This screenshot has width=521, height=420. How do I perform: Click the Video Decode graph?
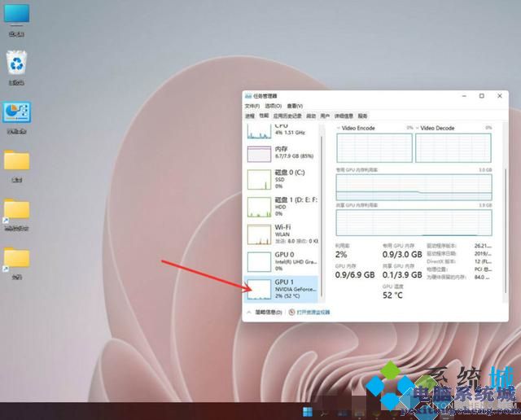pyautogui.click(x=453, y=147)
